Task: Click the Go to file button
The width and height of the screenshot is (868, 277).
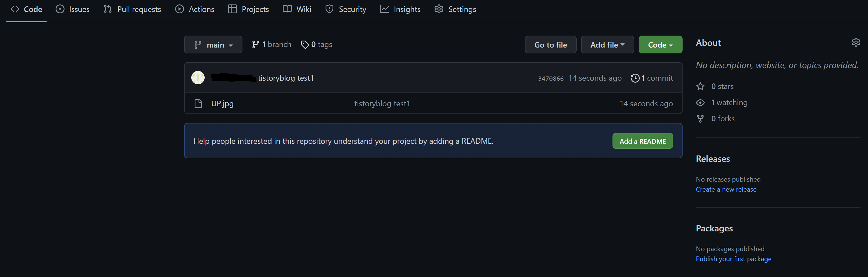Action: click(550, 44)
